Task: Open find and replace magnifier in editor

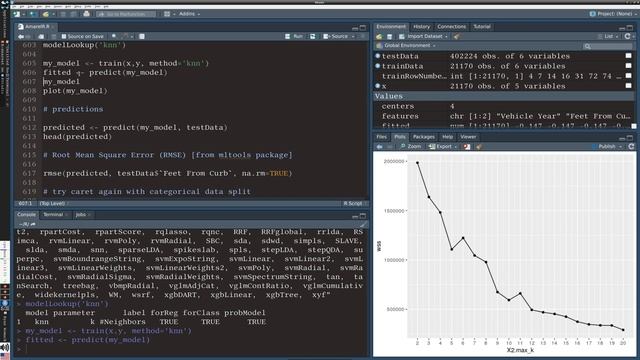Action: coord(114,36)
